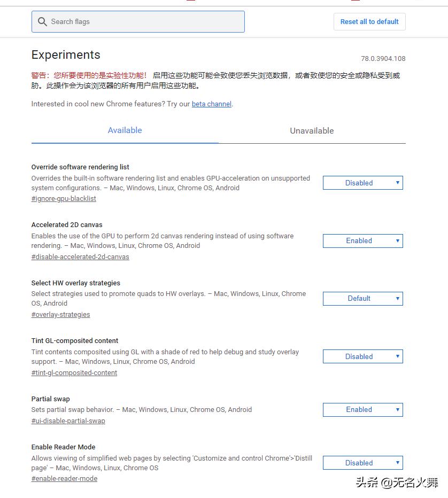Open the beta channel link
Image resolution: width=448 pixels, height=498 pixels.
coord(212,104)
